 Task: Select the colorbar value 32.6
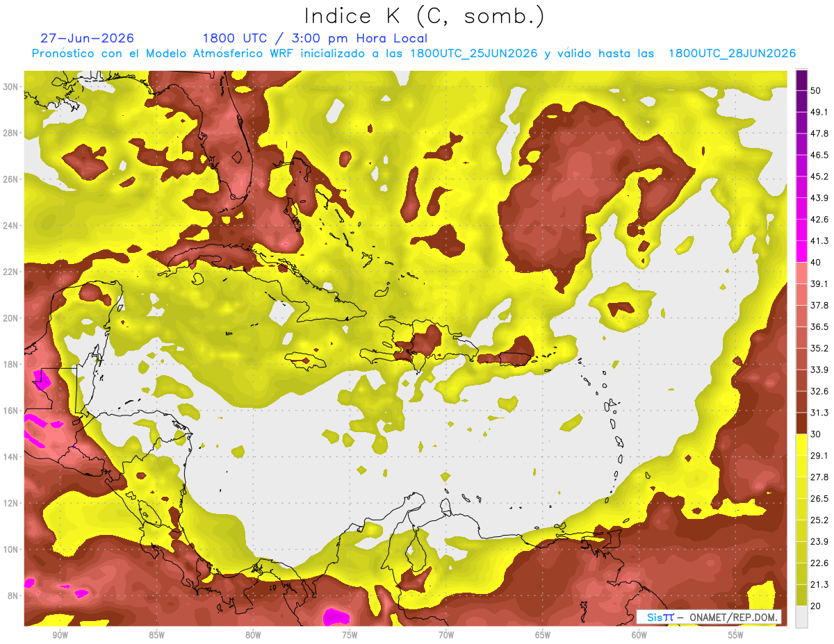point(819,391)
